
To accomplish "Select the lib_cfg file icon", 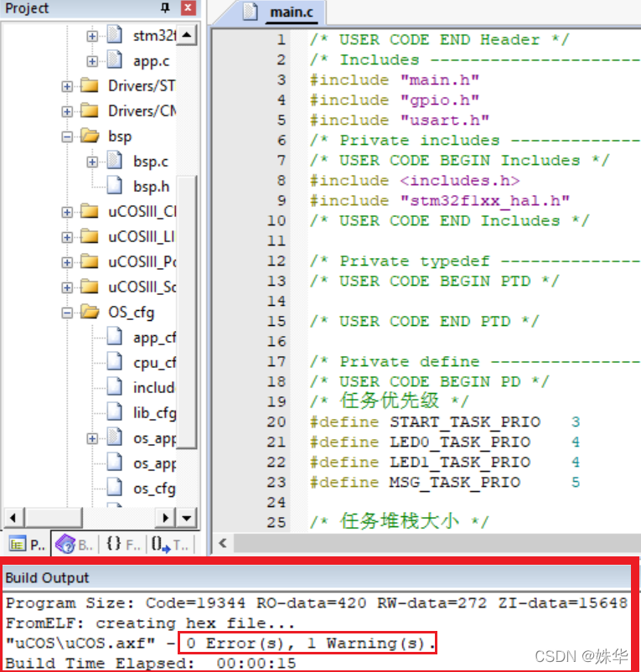I will pos(115,411).
